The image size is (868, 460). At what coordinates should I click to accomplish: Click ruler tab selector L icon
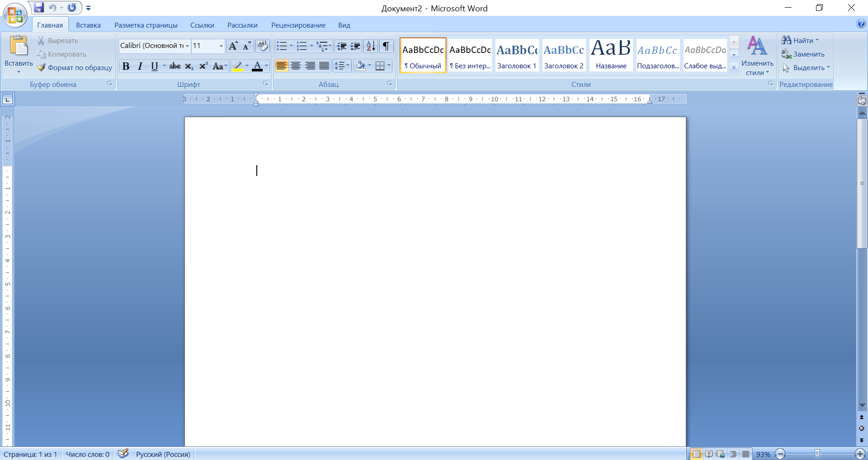pos(8,99)
